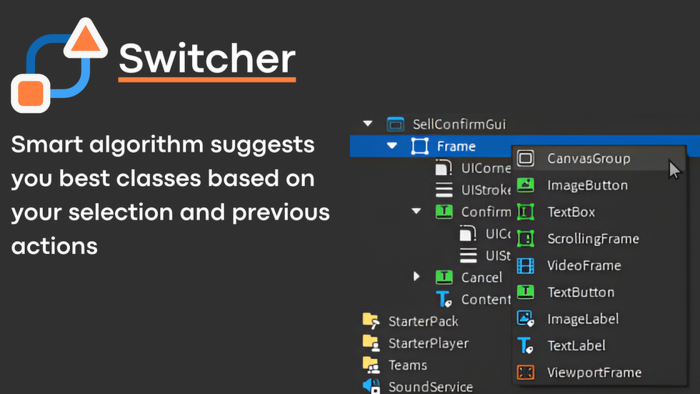
Task: Click the StarterPlayer folder icon
Action: tap(371, 343)
